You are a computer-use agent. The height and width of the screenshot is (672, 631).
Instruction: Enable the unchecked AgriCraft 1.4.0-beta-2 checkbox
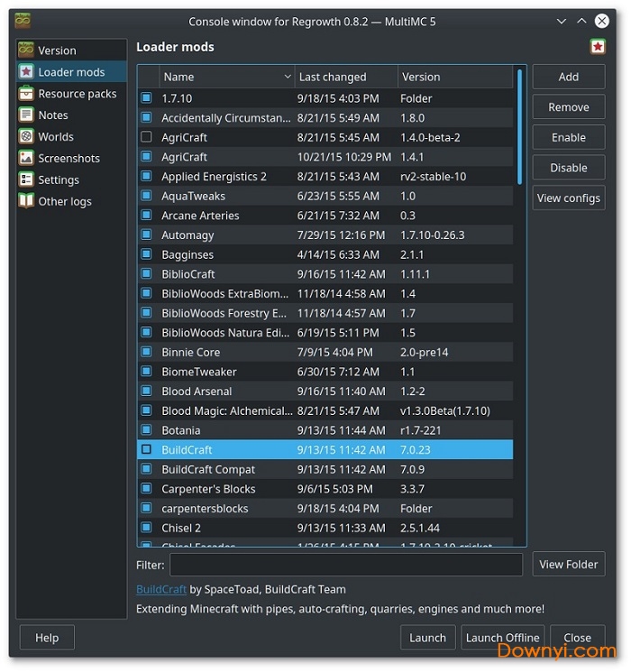[x=146, y=137]
